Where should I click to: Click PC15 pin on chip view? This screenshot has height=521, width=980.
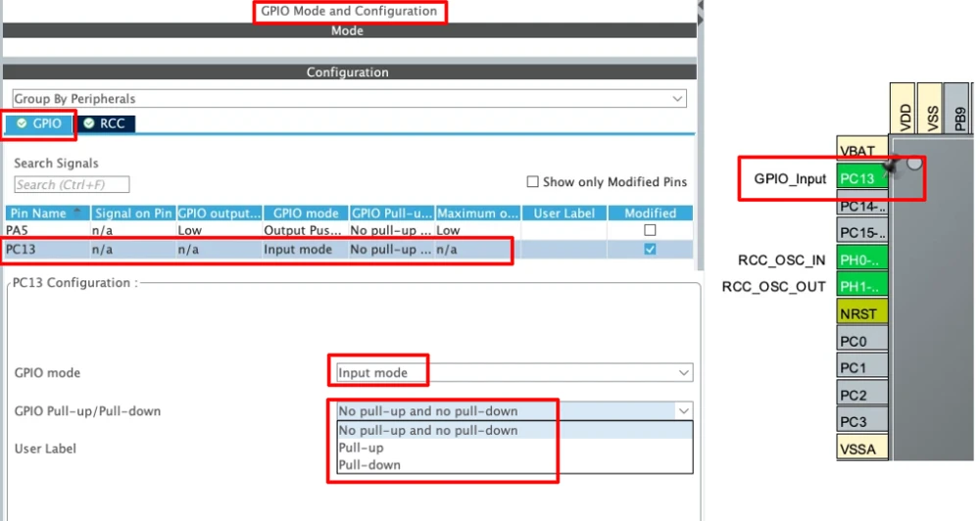coord(861,232)
